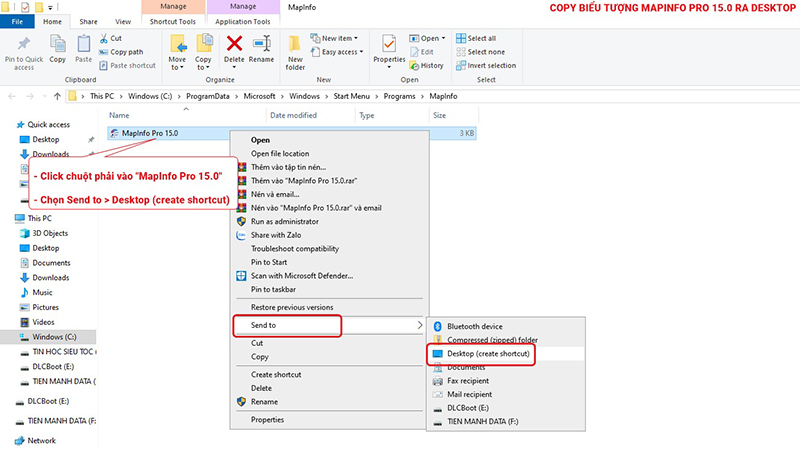Click the Paste ribbon button
Viewport: 800px width, 450px height.
[83, 49]
